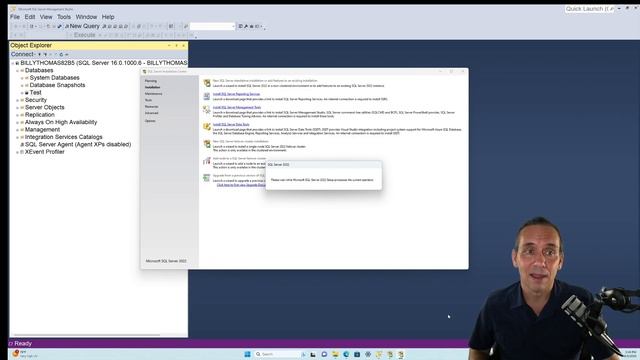Open the View menu
This screenshot has height=360, width=640.
tap(46, 17)
